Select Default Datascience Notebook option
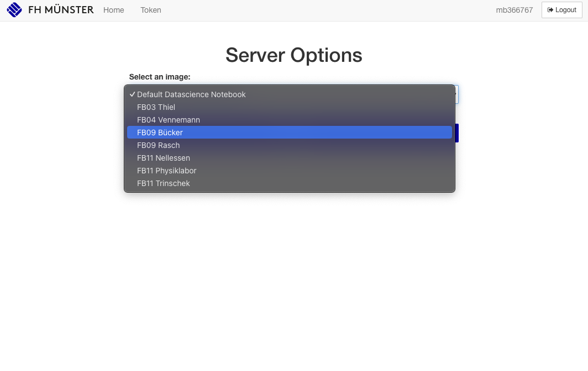588x371 pixels. click(x=191, y=94)
